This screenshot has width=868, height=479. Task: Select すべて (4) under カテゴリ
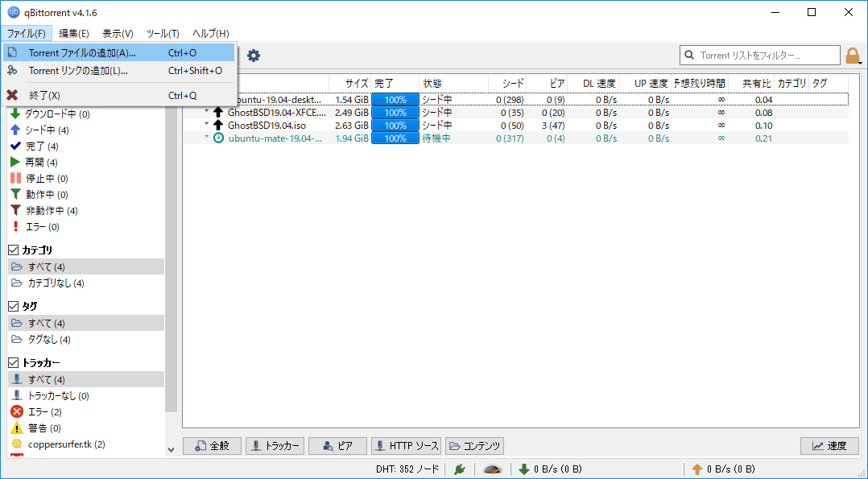point(86,267)
